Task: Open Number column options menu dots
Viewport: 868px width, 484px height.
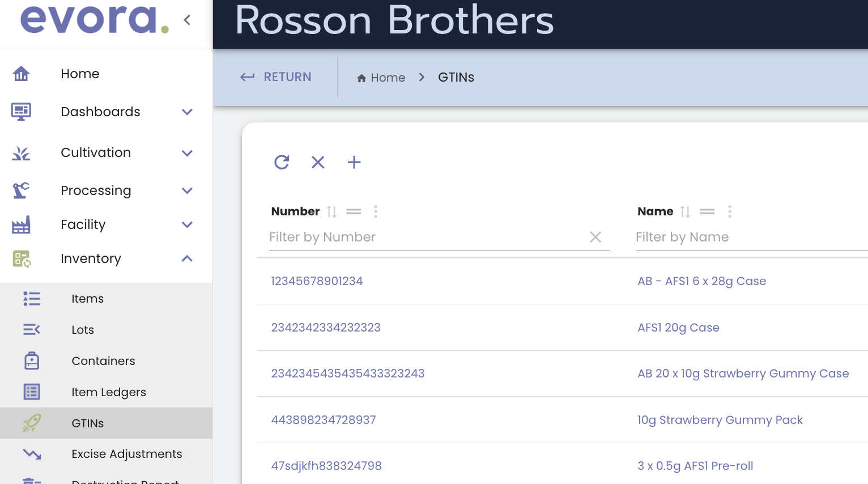Action: 376,211
